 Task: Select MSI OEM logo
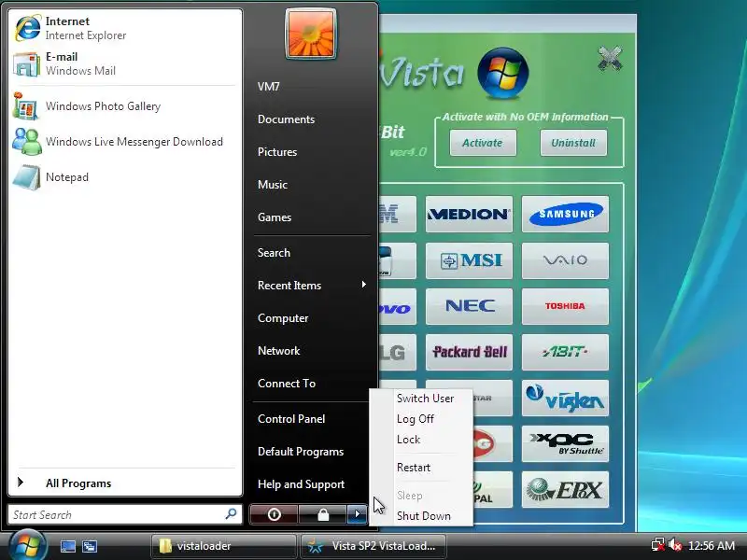pyautogui.click(x=469, y=260)
